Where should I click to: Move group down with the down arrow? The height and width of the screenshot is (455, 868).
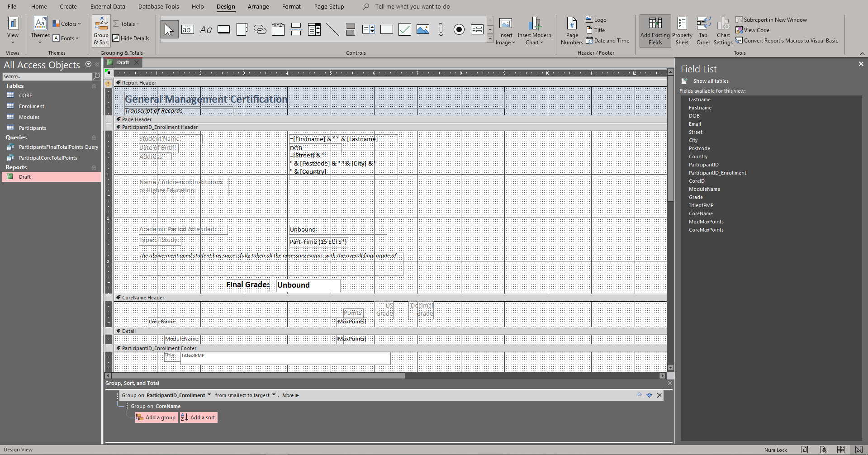click(x=649, y=395)
